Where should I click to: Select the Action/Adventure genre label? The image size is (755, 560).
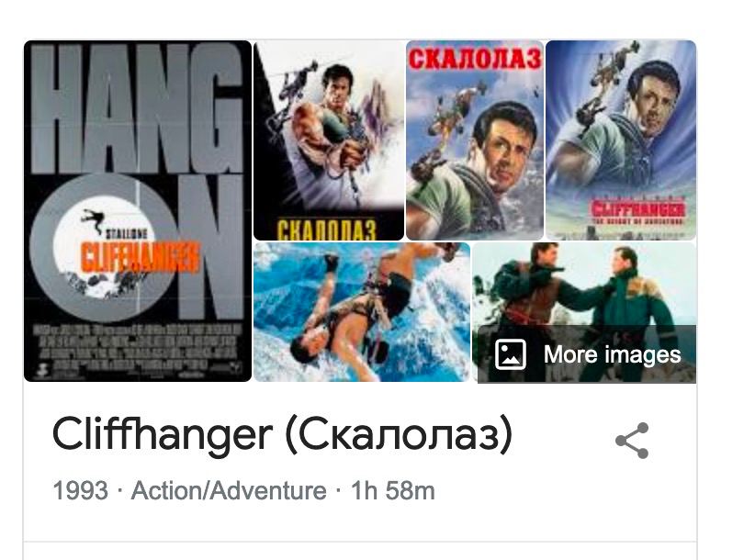pyautogui.click(x=229, y=491)
